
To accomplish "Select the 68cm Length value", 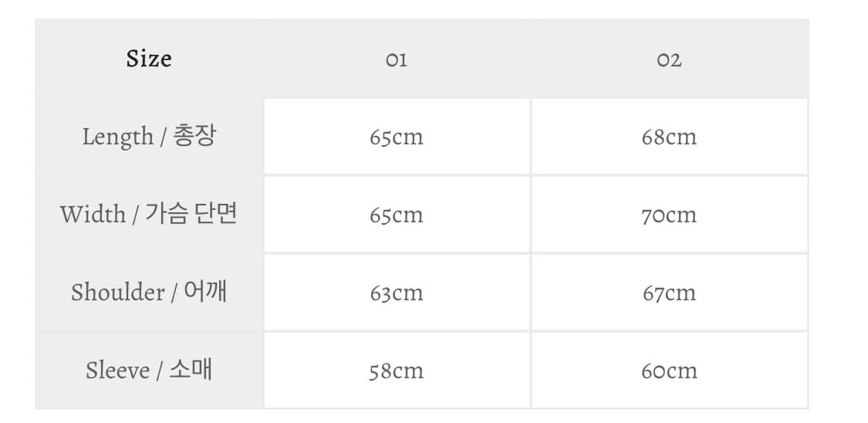I will [669, 137].
